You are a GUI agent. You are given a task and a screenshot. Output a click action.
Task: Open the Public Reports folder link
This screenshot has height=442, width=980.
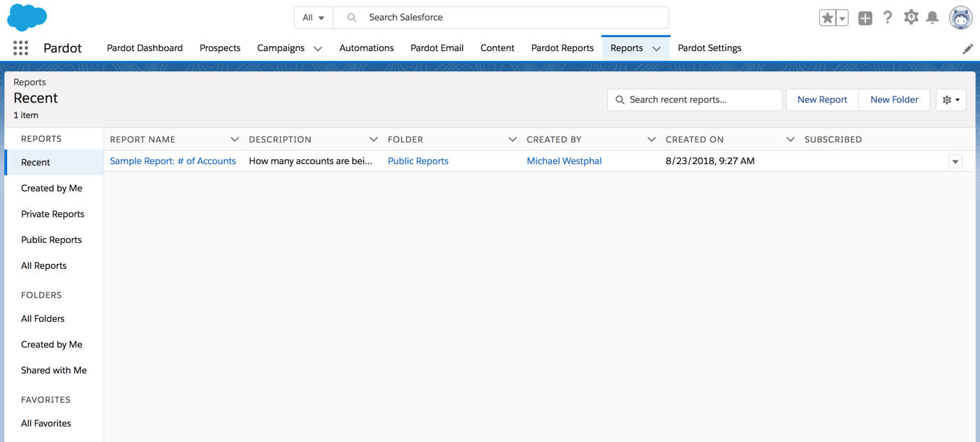[418, 161]
